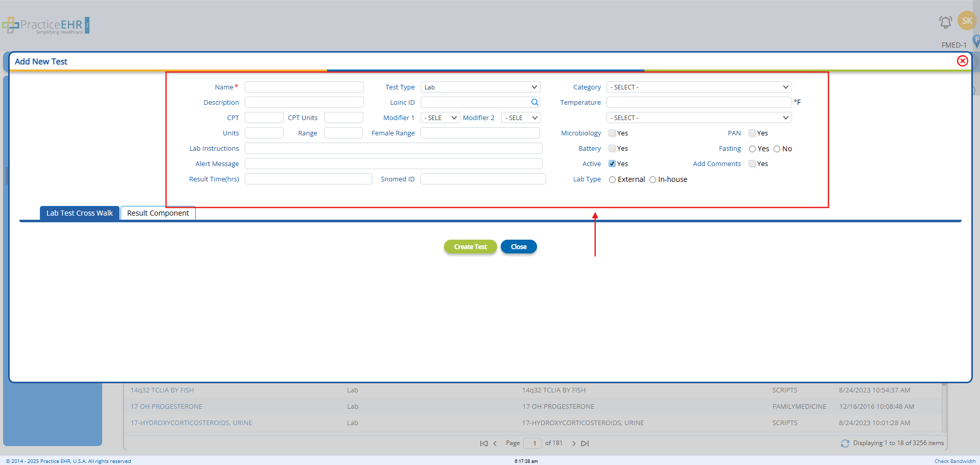This screenshot has width=980, height=465.
Task: Click the Loinc ID search magnifier icon
Action: [534, 102]
